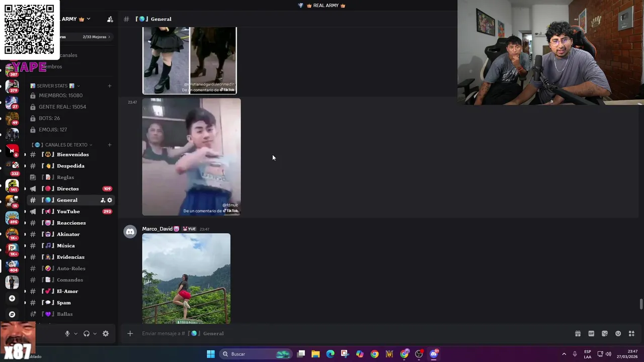
Task: Open the edit channel gear on General row
Action: (110, 200)
